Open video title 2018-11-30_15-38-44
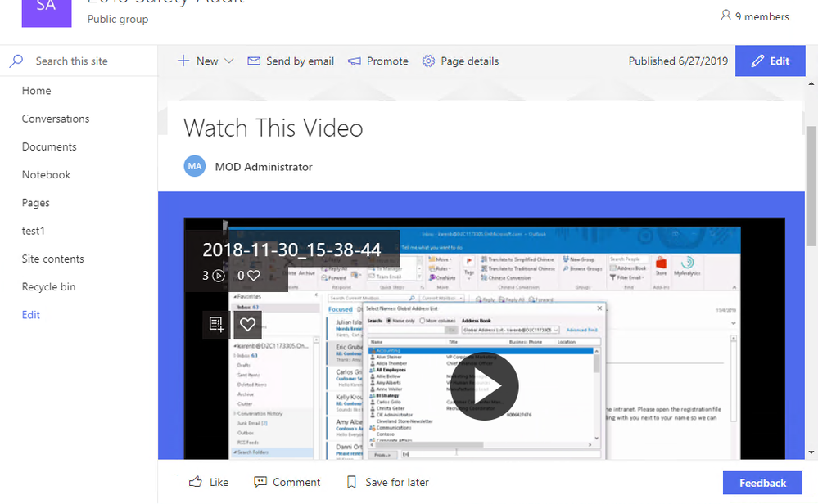 click(x=291, y=250)
